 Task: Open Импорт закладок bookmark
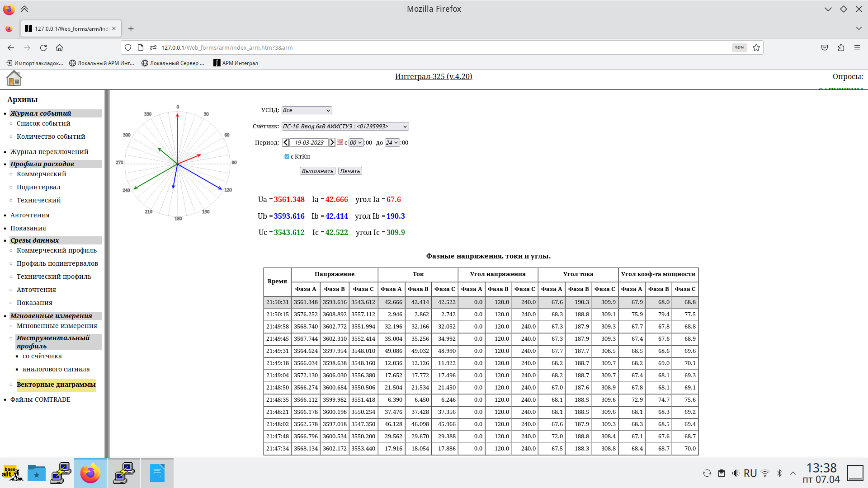(34, 63)
